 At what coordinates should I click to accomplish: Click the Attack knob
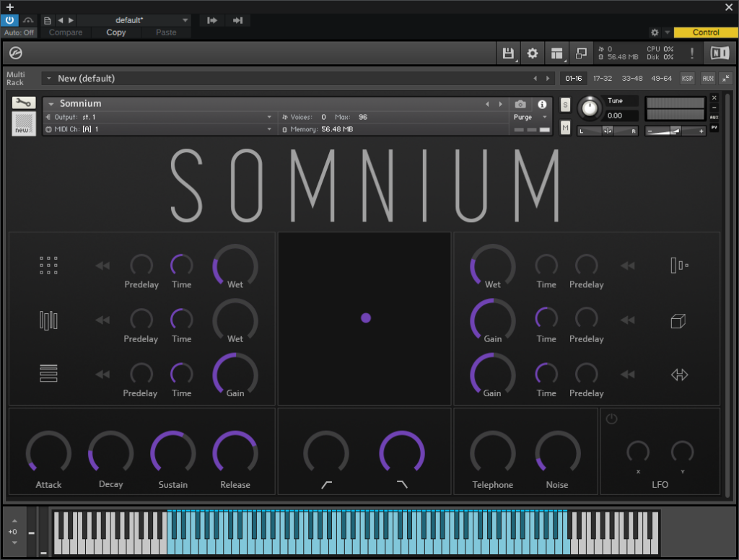click(x=48, y=452)
